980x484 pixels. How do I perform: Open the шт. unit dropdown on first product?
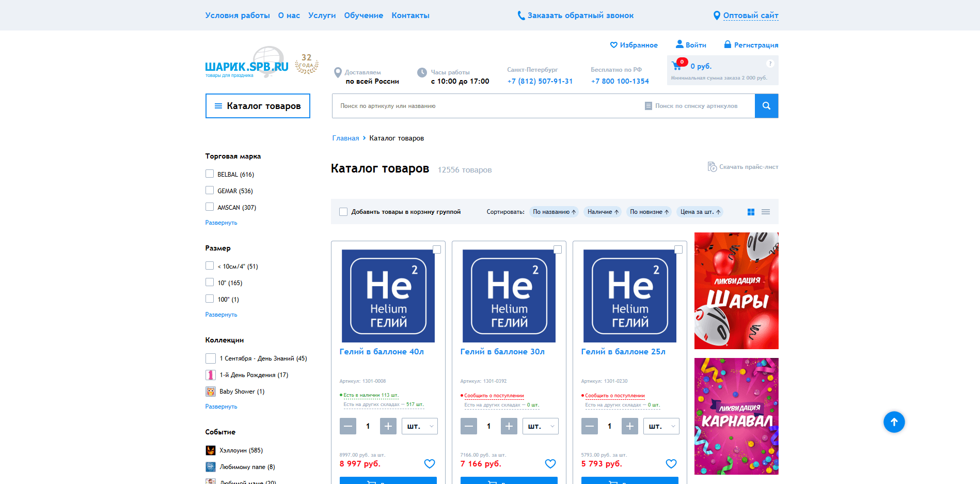pyautogui.click(x=419, y=426)
